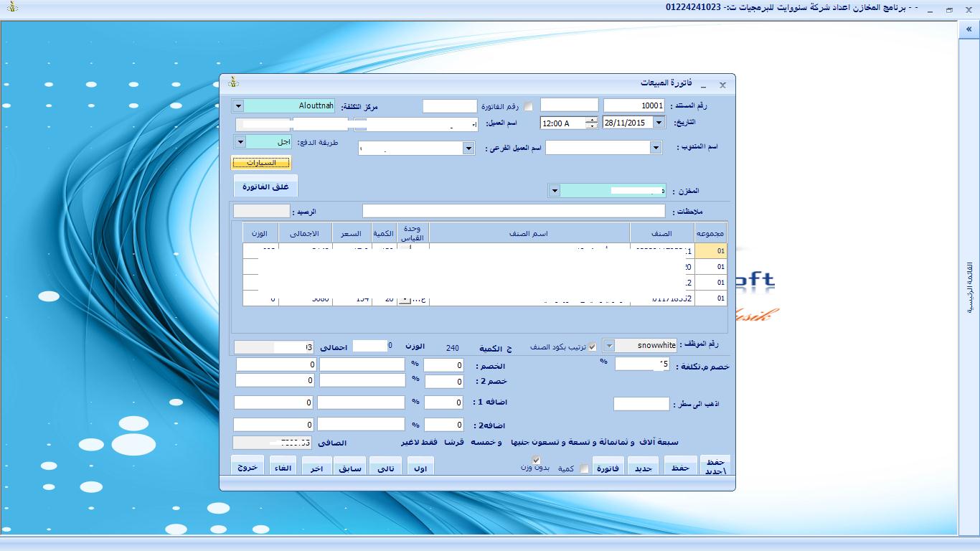The height and width of the screenshot is (551, 980).
Task: Uncheck the بدون وزن checkbox
Action: [x=535, y=460]
